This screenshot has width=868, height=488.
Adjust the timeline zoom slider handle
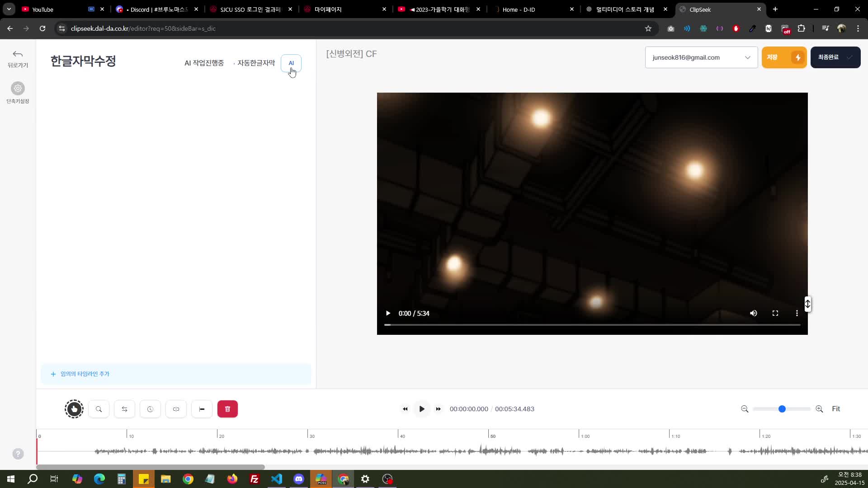[x=782, y=409]
